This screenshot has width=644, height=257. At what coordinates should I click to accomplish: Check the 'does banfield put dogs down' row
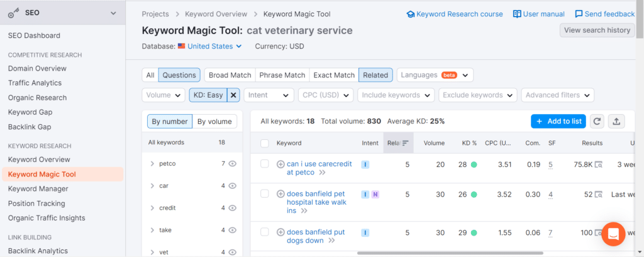(265, 232)
